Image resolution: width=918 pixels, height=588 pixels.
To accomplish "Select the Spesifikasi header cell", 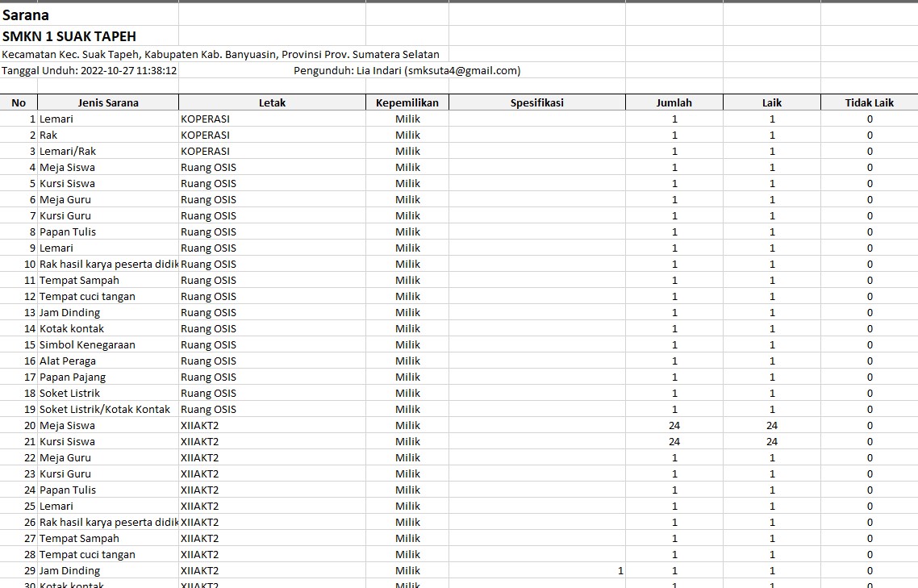I will coord(536,102).
